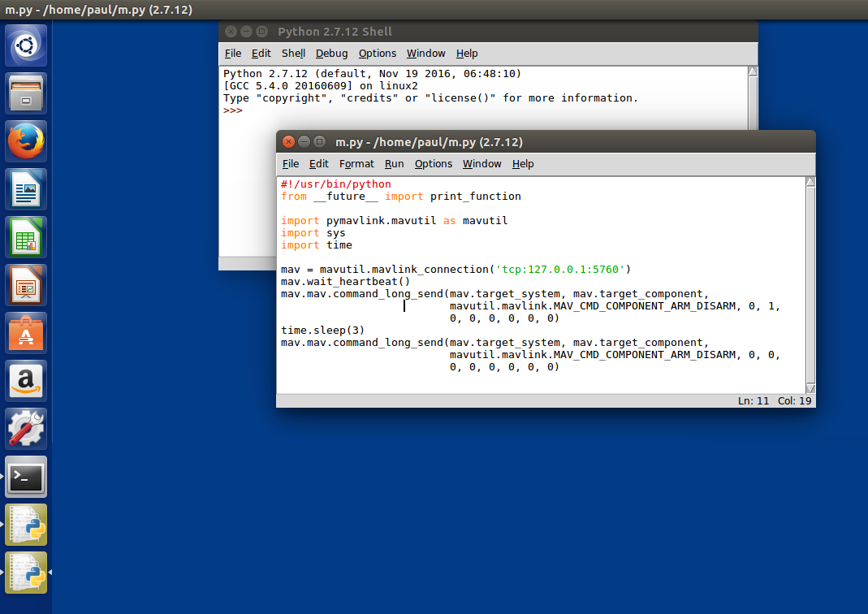Open the Options menu in the Python Shell
This screenshot has height=614, width=868.
pos(378,53)
